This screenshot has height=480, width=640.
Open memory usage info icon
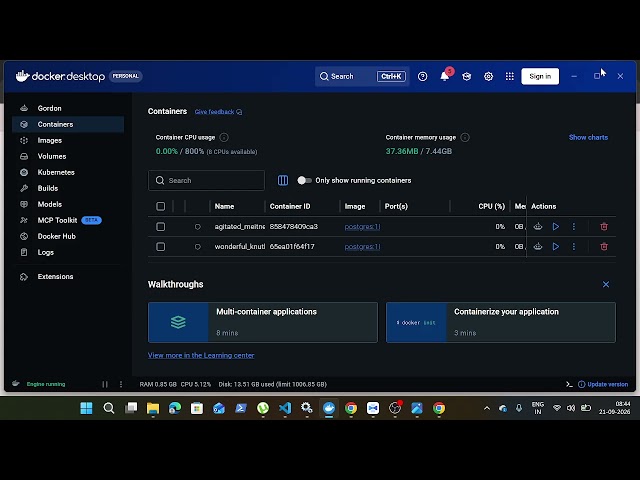[x=464, y=138]
